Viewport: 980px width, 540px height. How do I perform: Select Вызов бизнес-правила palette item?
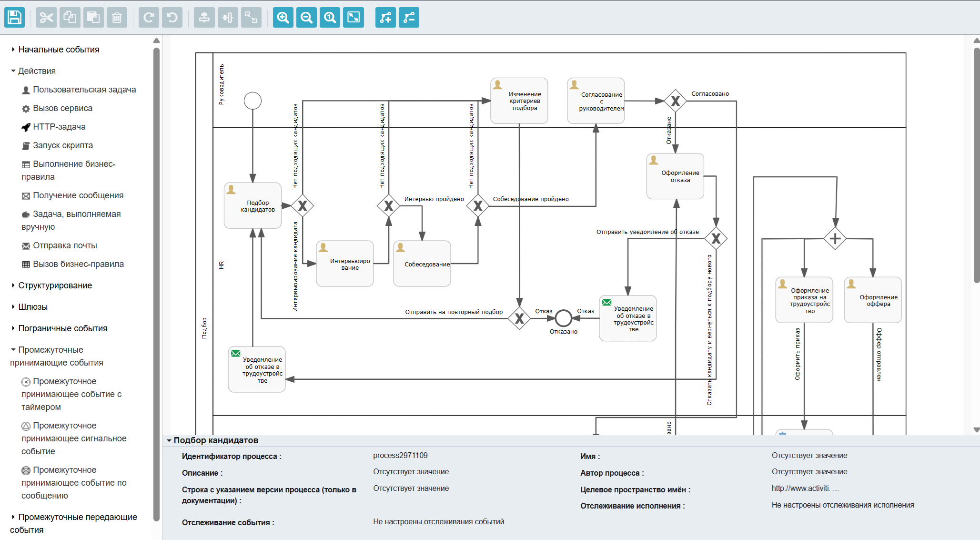73,264
